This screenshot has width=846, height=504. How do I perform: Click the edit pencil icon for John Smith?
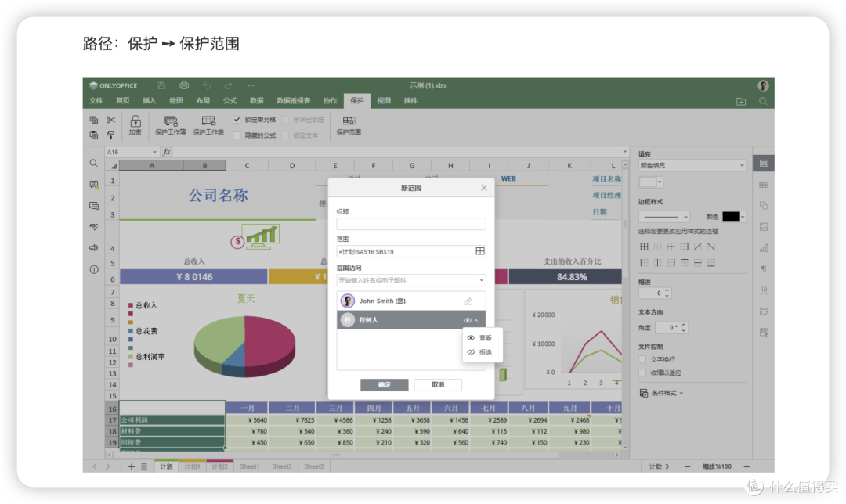[x=468, y=301]
